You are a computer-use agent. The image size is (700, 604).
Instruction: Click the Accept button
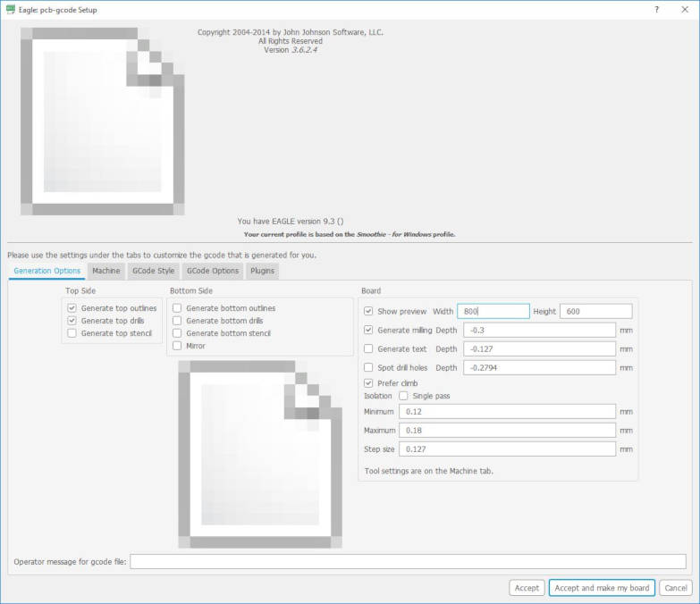point(527,588)
